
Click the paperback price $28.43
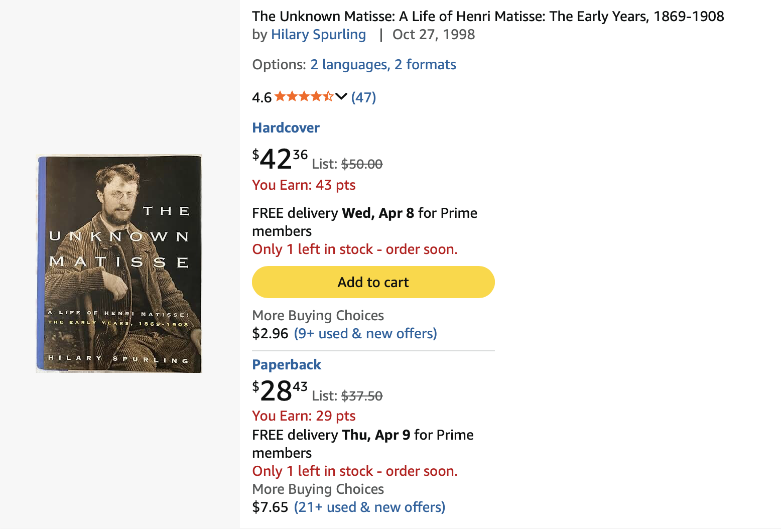(x=280, y=391)
